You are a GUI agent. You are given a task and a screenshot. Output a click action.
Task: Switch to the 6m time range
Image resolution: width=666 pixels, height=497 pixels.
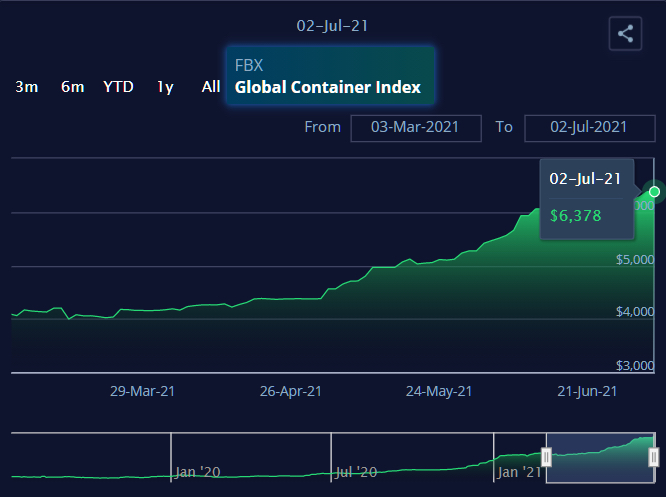[x=72, y=87]
